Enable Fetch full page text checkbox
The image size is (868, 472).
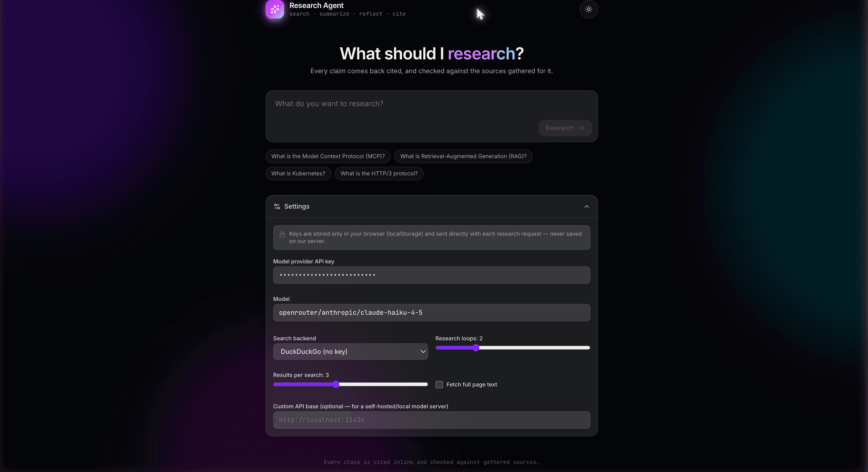[439, 384]
